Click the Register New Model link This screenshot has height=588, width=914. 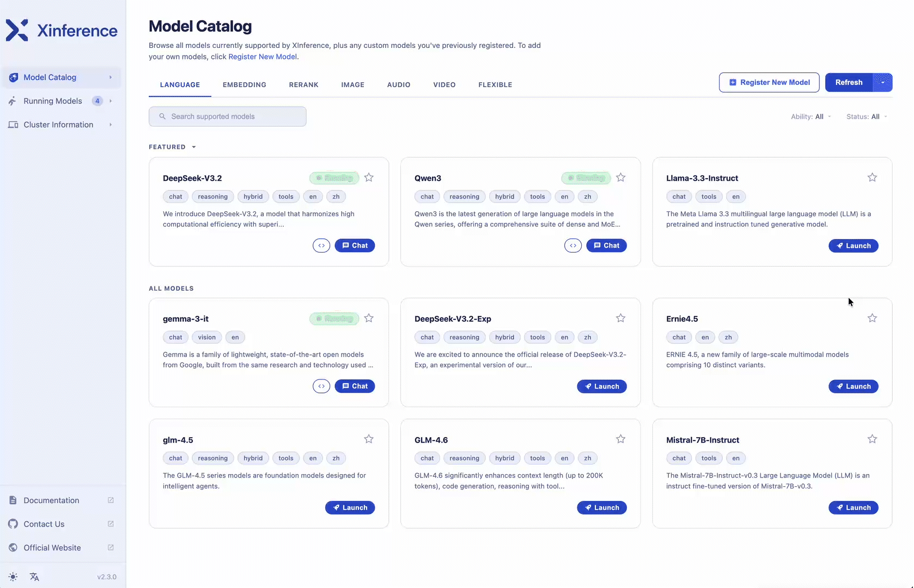point(263,57)
